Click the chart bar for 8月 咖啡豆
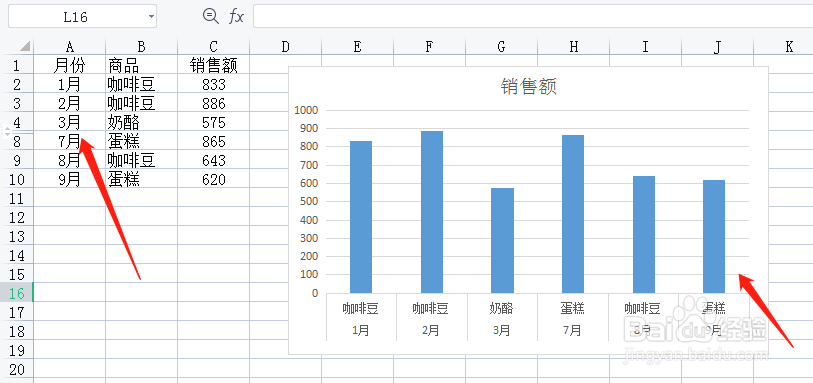Screen dimensions: 813x383 pyautogui.click(x=643, y=234)
